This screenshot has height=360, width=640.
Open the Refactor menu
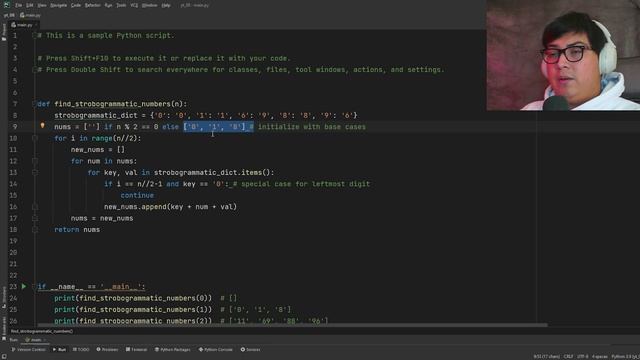[93, 5]
